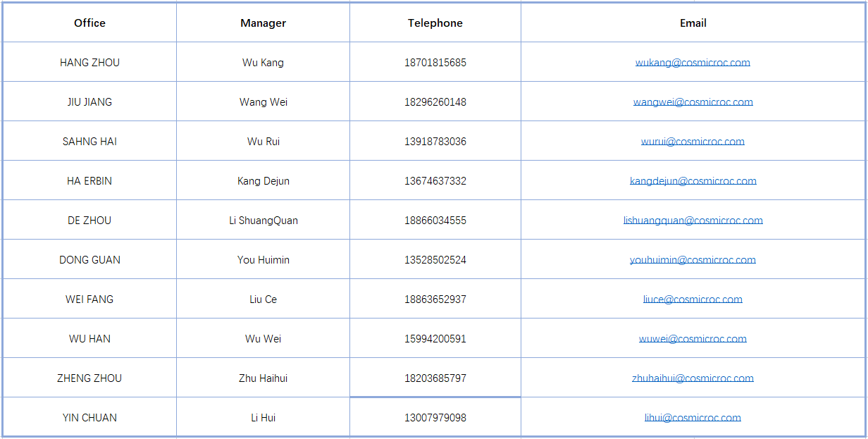
Task: Click the wangwei@cosmicroc.com email link
Action: 693,101
